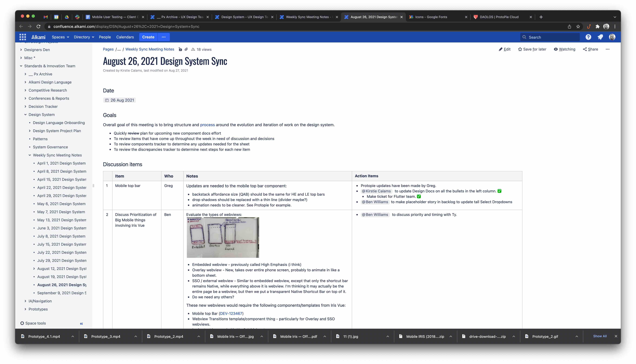Toggle Watching on this page
Image resolution: width=636 pixels, height=364 pixels.
click(564, 49)
